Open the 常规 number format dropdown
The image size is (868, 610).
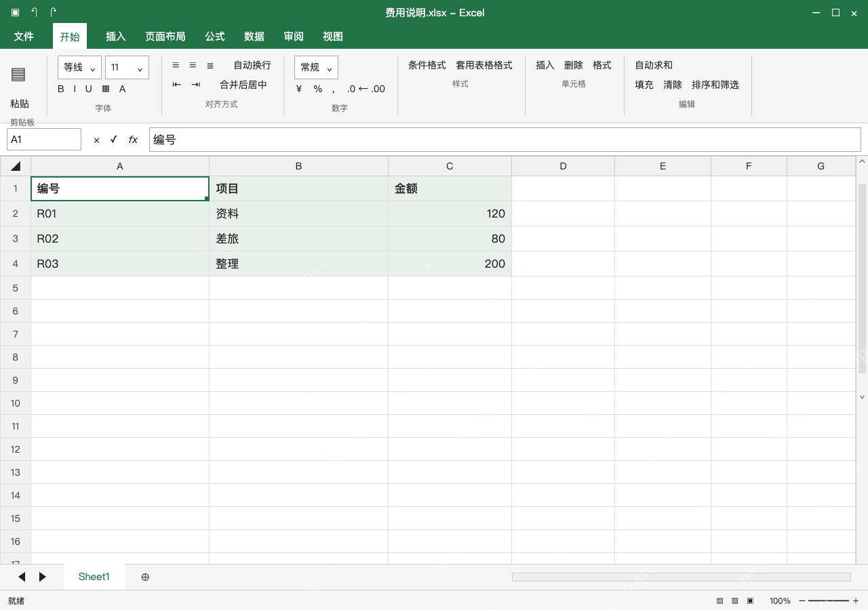pyautogui.click(x=316, y=67)
